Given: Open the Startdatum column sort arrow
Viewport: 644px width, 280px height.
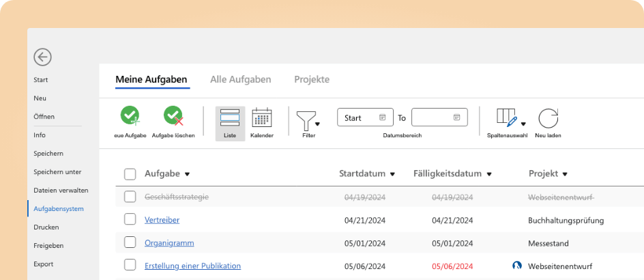Looking at the screenshot, I should pyautogui.click(x=392, y=174).
